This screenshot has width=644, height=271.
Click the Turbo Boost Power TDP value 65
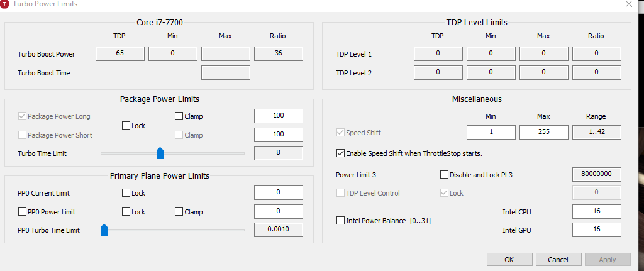[x=120, y=54]
